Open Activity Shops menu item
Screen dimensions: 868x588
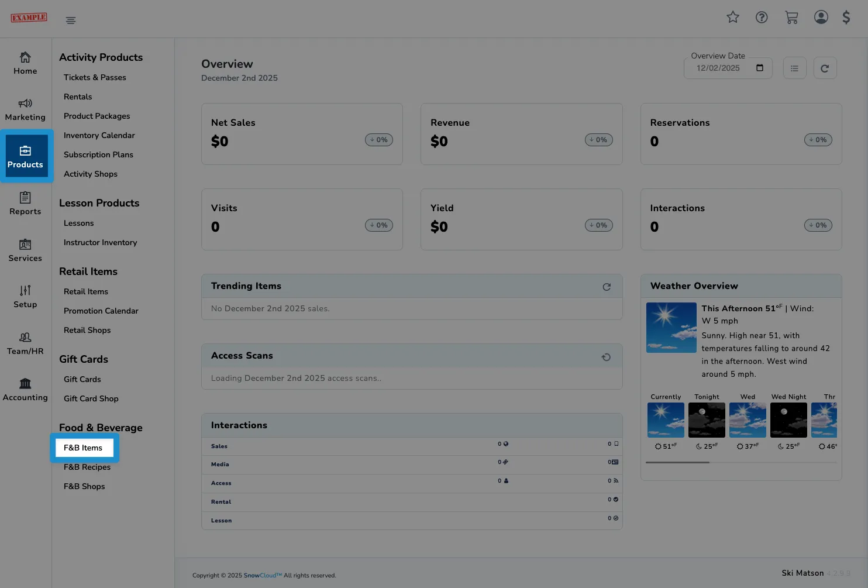point(91,174)
